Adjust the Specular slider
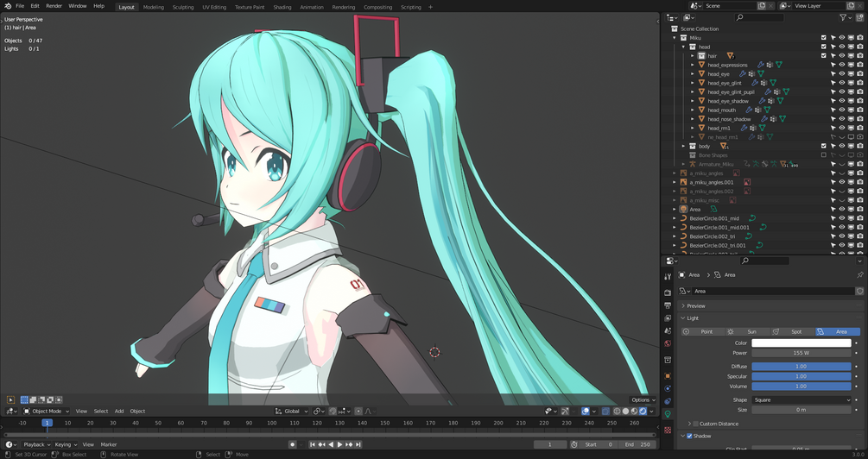Image resolution: width=868 pixels, height=459 pixels. (x=801, y=376)
